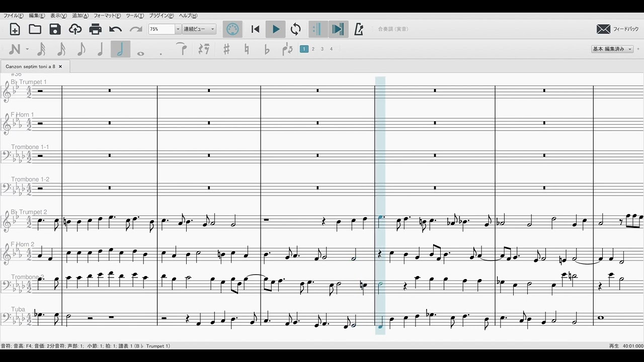Open the 基本 編集済み workspace dropdown

[x=612, y=49]
